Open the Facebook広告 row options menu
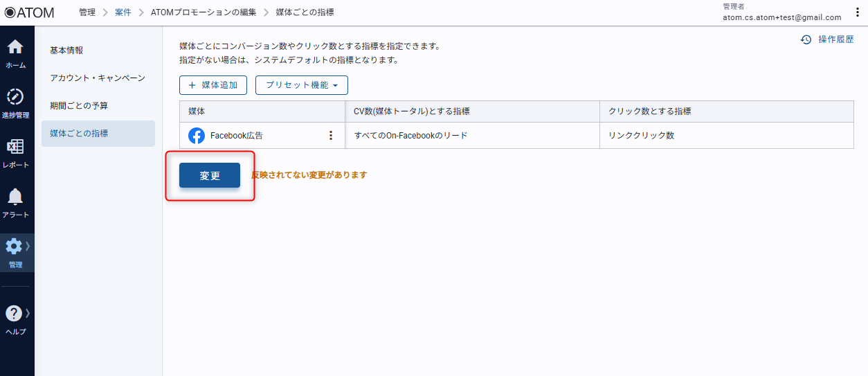Screen dimensions: 868x376 [331, 136]
